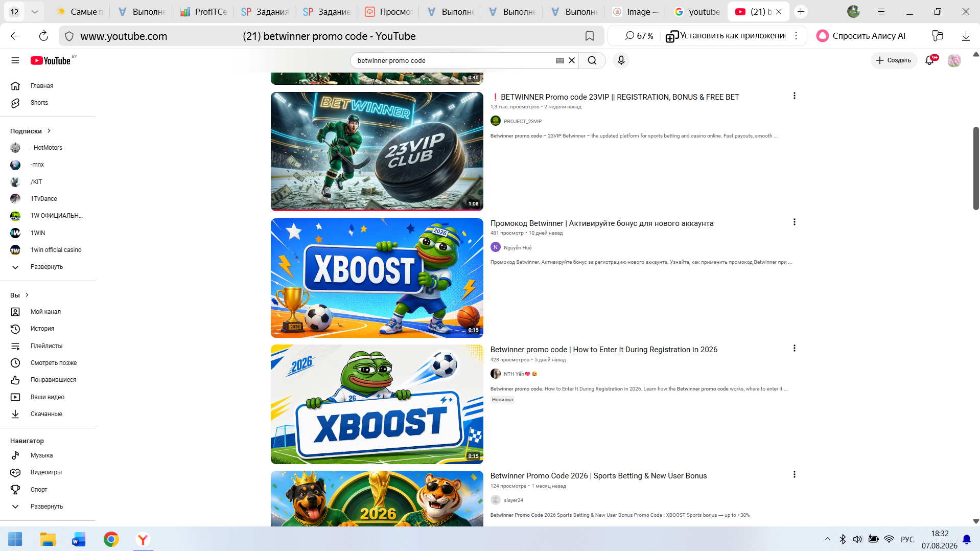Play the blue XBOOST 0:15 thumbnail

click(x=377, y=278)
